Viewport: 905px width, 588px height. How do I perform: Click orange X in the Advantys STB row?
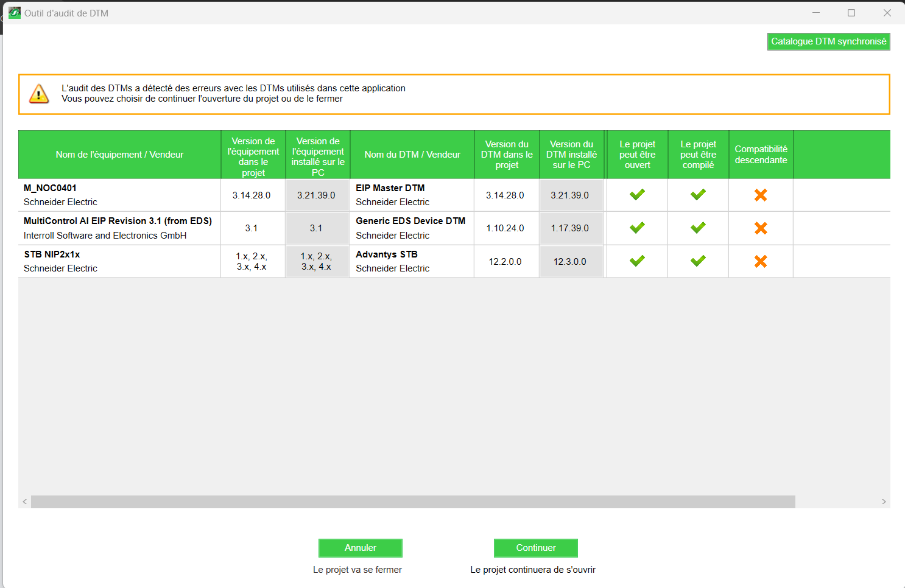(x=761, y=261)
